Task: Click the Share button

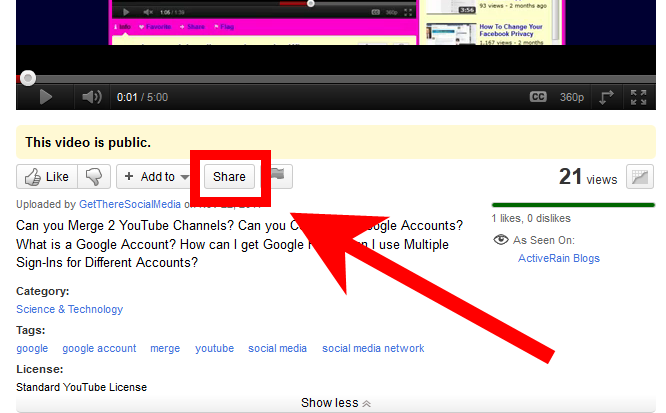Action: click(229, 177)
